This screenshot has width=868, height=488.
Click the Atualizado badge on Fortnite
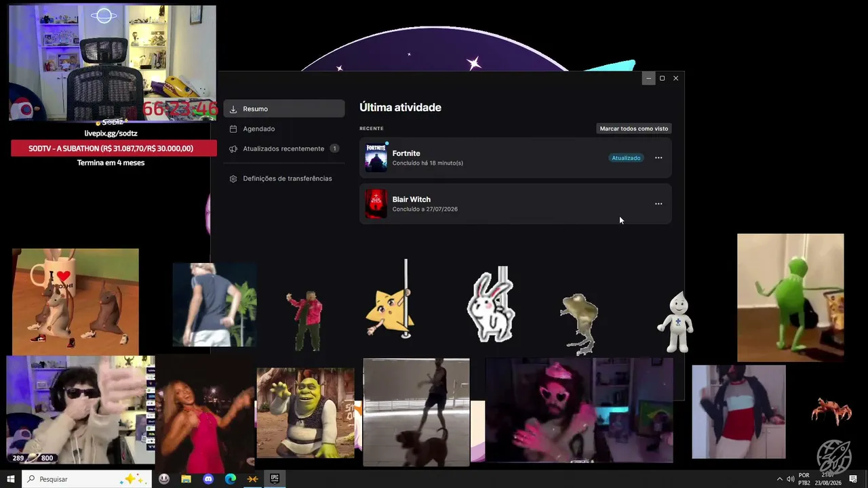[626, 158]
